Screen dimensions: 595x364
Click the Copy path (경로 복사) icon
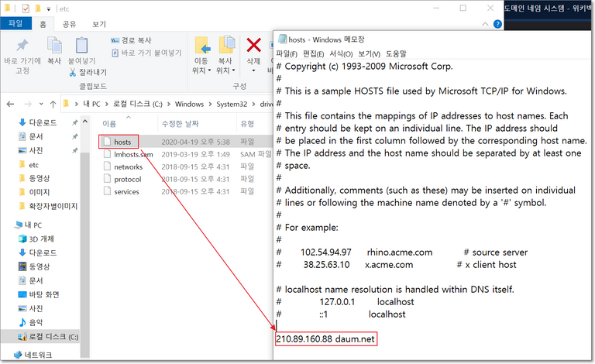point(114,39)
